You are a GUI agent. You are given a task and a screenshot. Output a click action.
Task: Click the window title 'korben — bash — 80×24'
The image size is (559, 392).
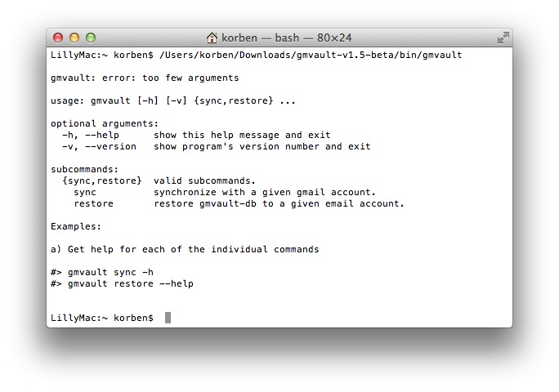287,38
